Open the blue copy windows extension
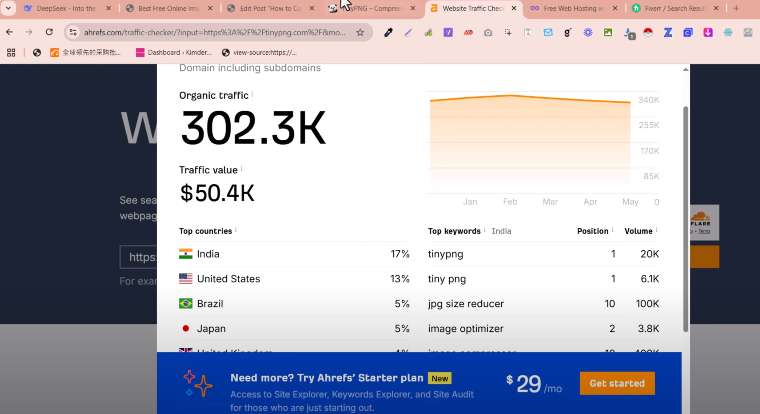 point(688,32)
